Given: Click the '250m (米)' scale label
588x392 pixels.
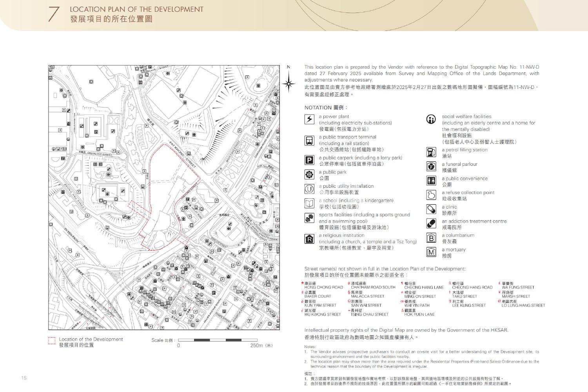Looking at the screenshot, I should pos(261,345).
